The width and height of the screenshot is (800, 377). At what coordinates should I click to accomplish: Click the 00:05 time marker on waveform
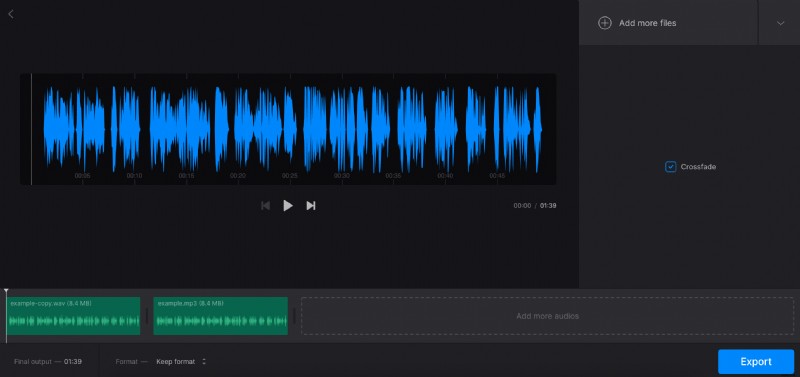click(82, 175)
